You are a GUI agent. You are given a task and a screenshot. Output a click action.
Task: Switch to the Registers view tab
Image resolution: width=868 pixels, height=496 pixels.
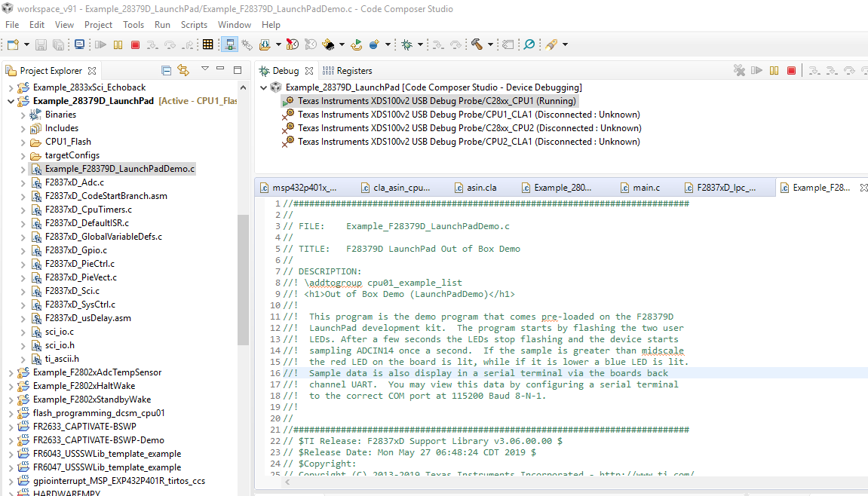point(354,71)
